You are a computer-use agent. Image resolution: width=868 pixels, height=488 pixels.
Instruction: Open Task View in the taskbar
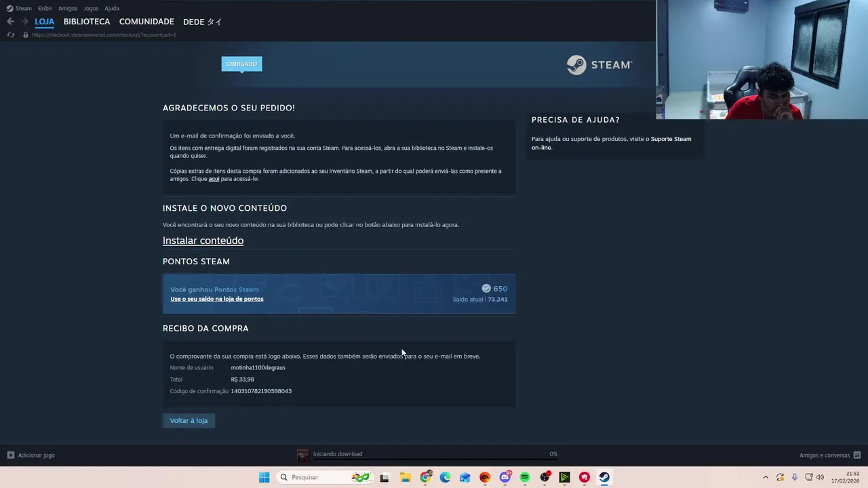point(384,477)
